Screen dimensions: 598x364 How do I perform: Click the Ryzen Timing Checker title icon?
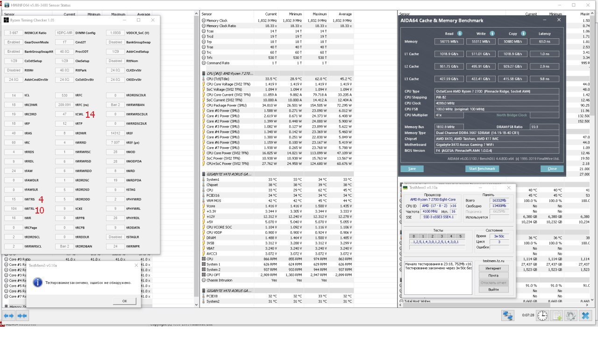[6, 20]
